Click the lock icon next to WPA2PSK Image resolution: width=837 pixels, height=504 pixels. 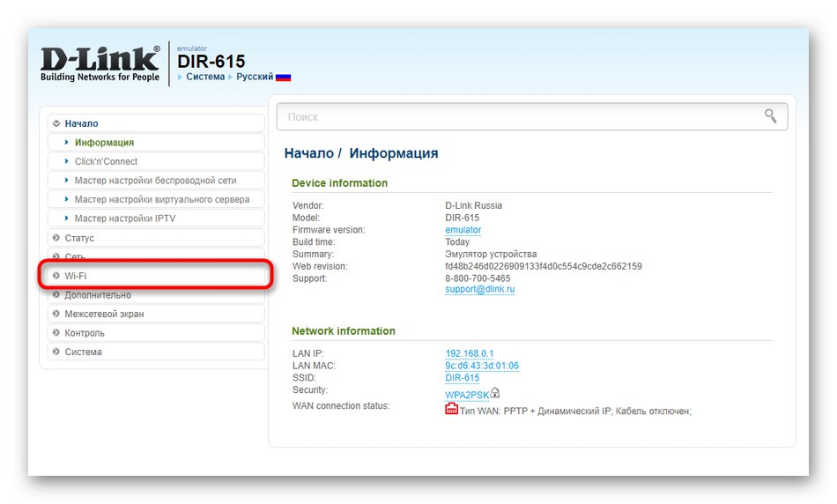click(495, 393)
